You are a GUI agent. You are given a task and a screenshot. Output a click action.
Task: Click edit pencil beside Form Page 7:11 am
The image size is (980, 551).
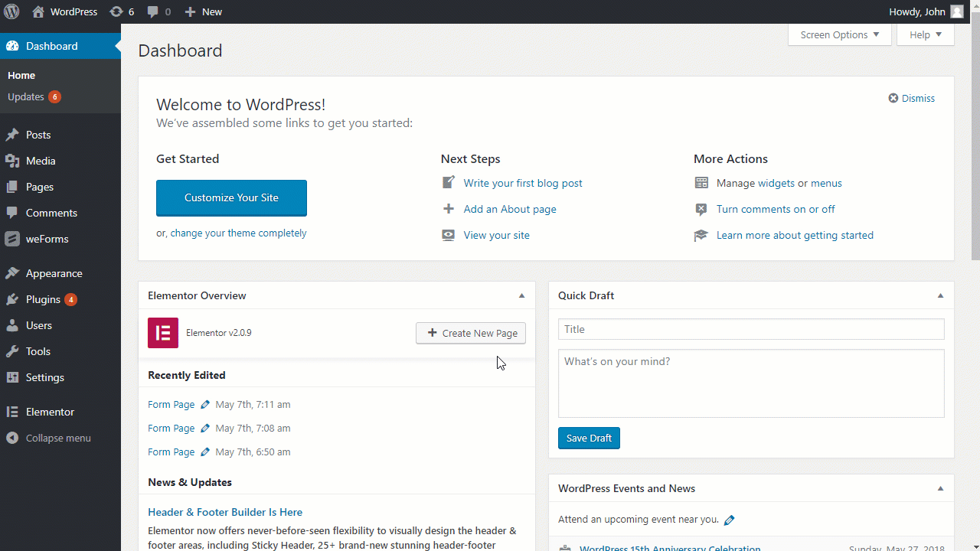coord(205,404)
